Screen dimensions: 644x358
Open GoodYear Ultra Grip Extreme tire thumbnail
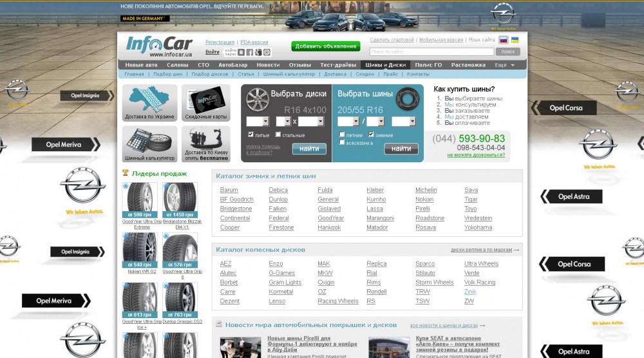point(140,200)
